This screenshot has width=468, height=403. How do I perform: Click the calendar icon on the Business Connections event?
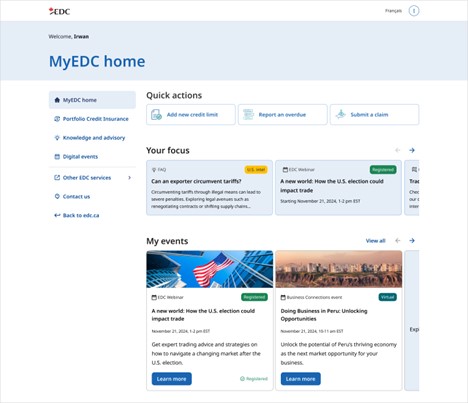[283, 297]
